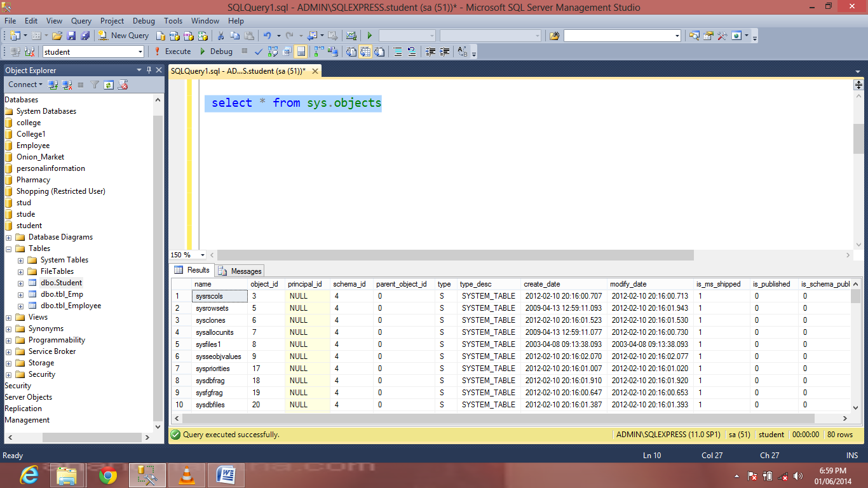868x488 pixels.
Task: Connect Object Explorer with the connect icon
Action: [53, 85]
